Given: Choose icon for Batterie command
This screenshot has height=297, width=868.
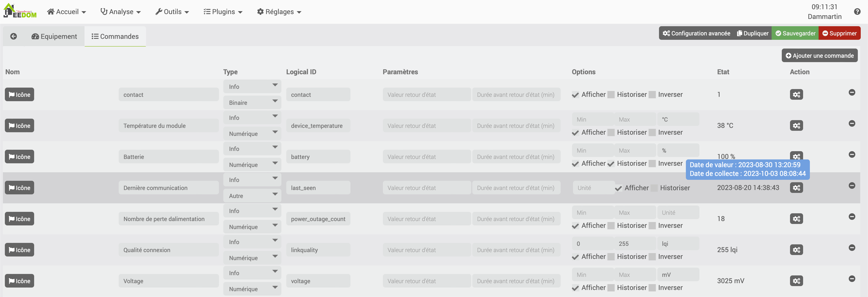Looking at the screenshot, I should click(x=20, y=157).
